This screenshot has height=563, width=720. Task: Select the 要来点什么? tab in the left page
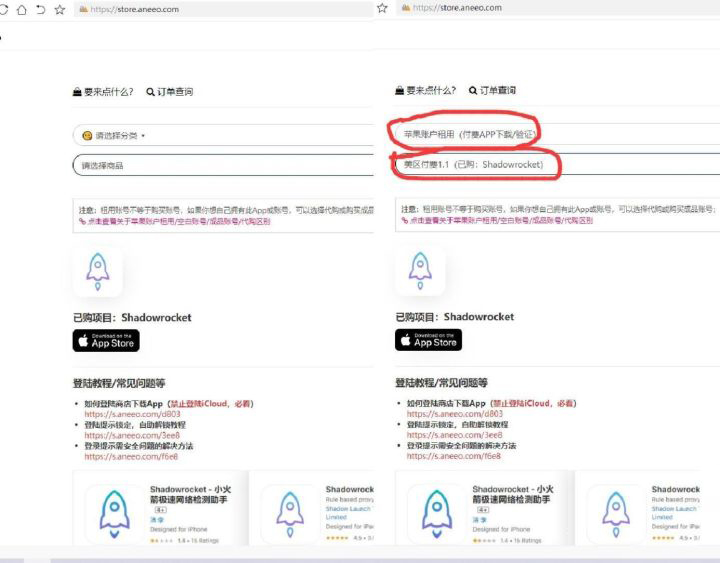103,92
